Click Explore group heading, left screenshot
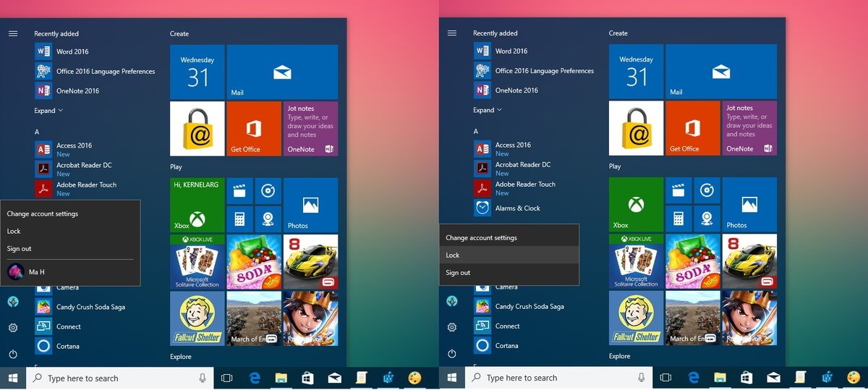The image size is (868, 390). point(181,357)
